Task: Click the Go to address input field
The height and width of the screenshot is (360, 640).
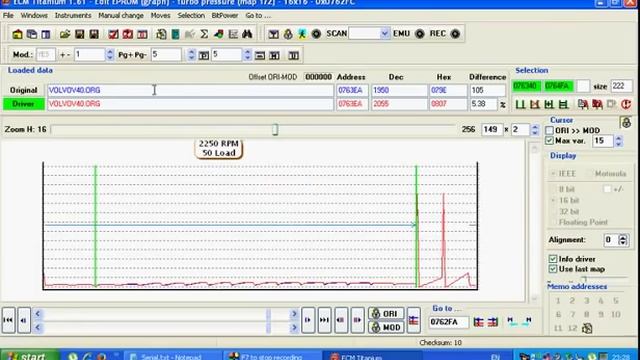Action: tap(448, 322)
